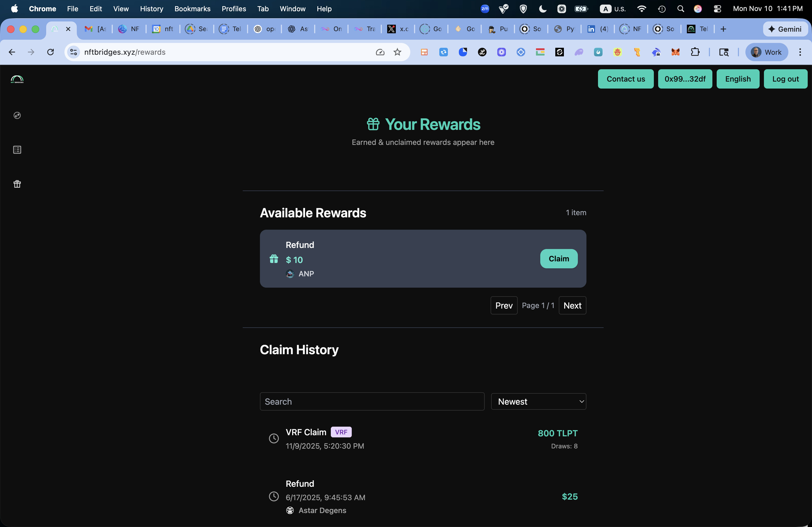Image resolution: width=812 pixels, height=527 pixels.
Task: Open the English language selector
Action: (x=738, y=79)
